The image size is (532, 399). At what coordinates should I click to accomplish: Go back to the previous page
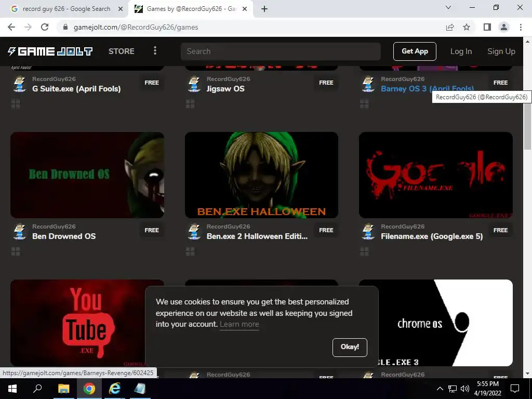pos(11,27)
